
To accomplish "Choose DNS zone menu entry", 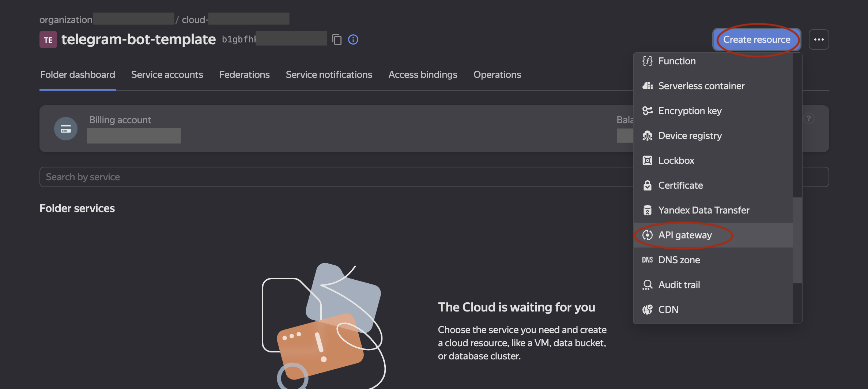I will [x=713, y=260].
